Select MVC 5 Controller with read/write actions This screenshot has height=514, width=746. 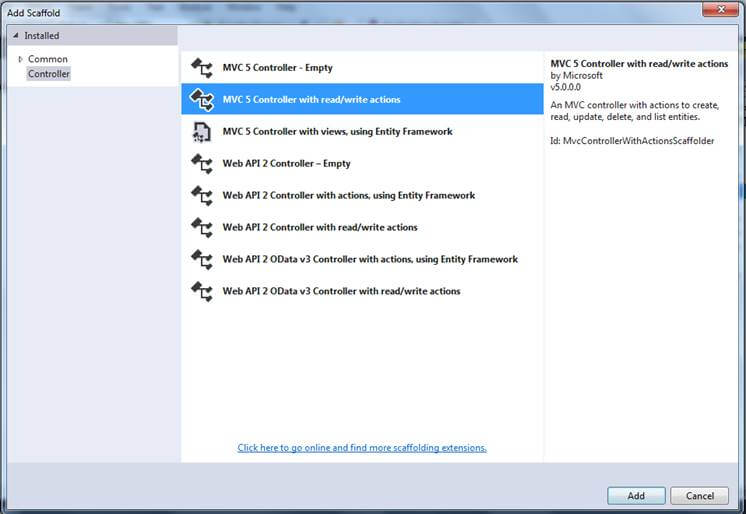pos(362,99)
